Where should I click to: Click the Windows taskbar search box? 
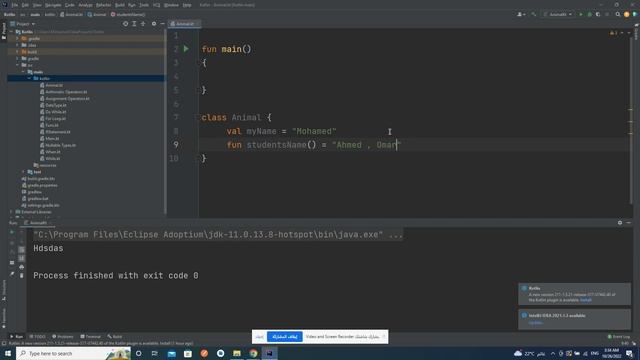pyautogui.click(x=73, y=353)
